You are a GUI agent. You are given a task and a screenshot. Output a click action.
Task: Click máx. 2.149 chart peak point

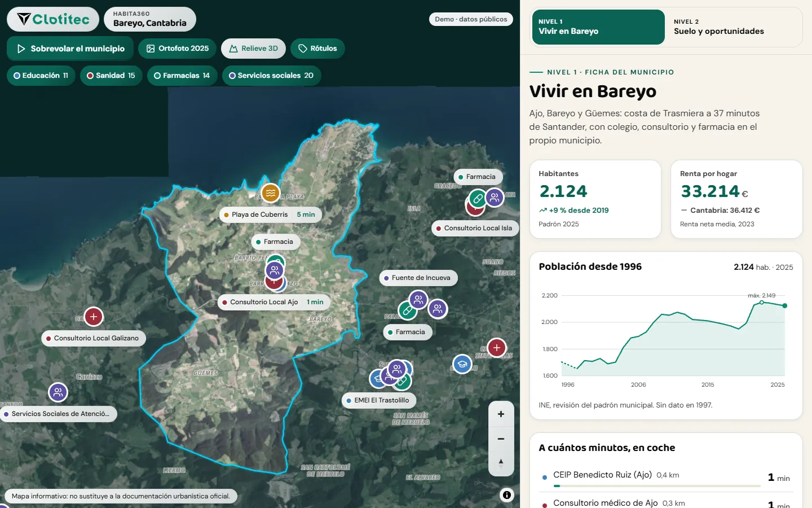coord(762,302)
